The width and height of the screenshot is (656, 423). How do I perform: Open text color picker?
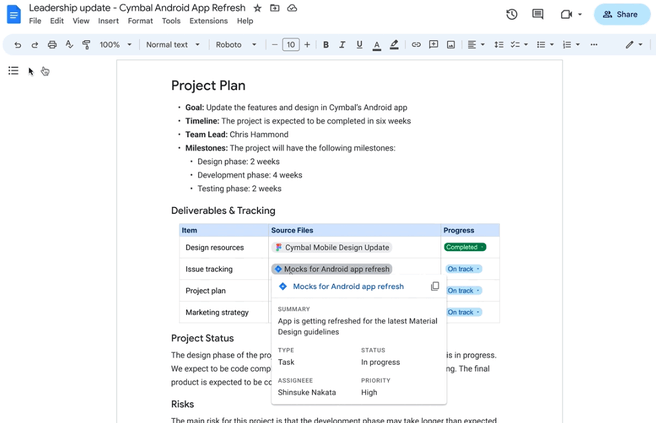[x=377, y=45]
